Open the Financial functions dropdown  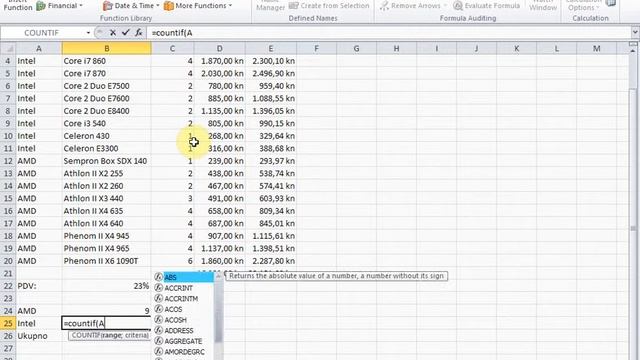pyautogui.click(x=60, y=6)
